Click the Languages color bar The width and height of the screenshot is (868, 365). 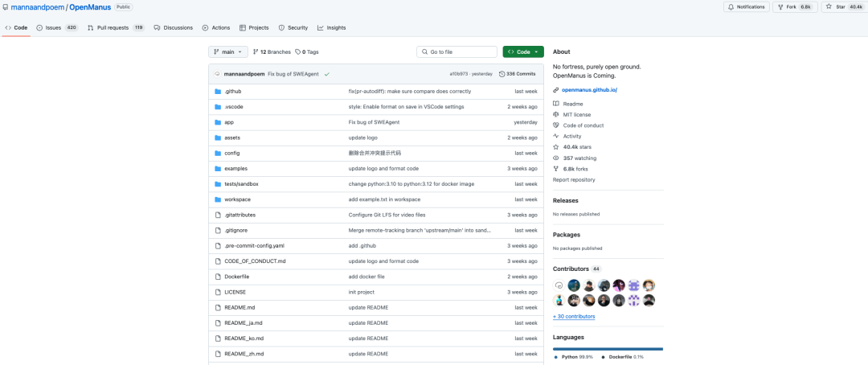tap(608, 349)
